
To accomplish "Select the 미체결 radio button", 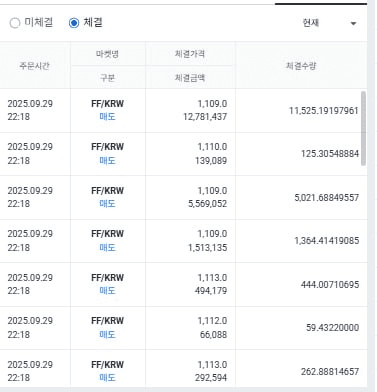I will point(15,23).
